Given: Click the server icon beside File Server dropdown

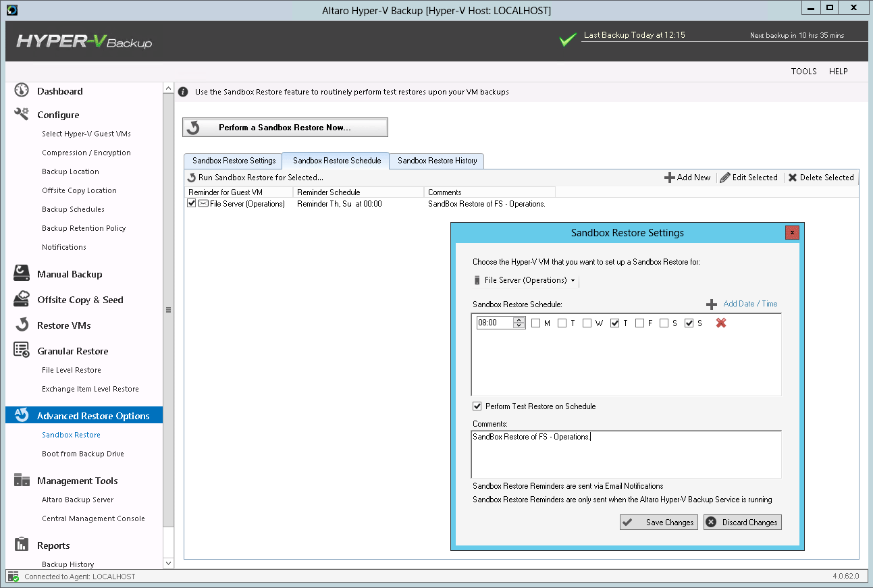Looking at the screenshot, I should (477, 280).
